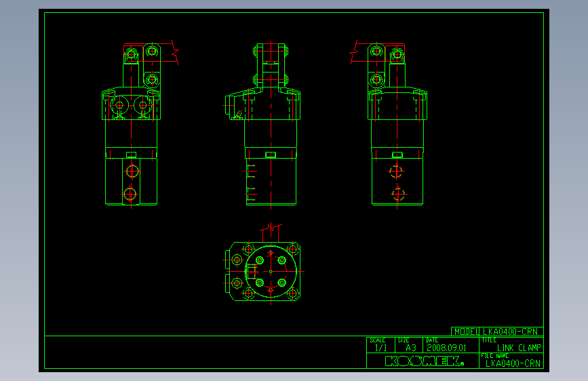Select the LKA0400-CRN value beside MODEL
Viewport: 588px width, 381px height.
click(510, 332)
